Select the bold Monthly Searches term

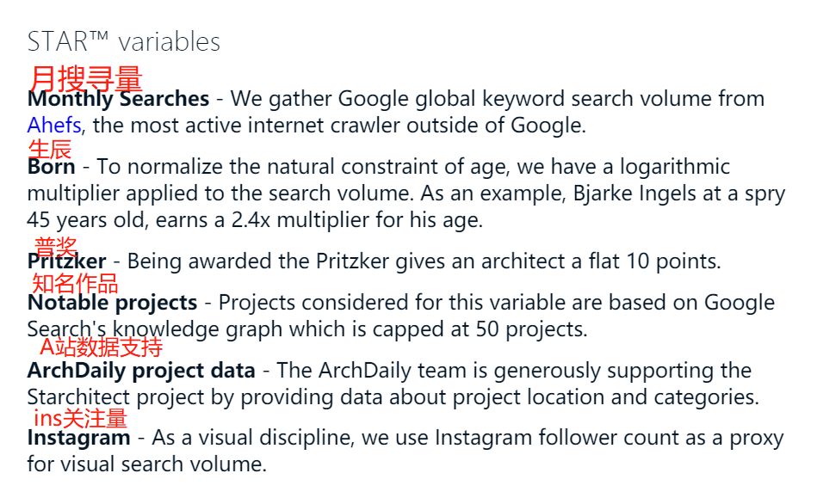coord(118,99)
